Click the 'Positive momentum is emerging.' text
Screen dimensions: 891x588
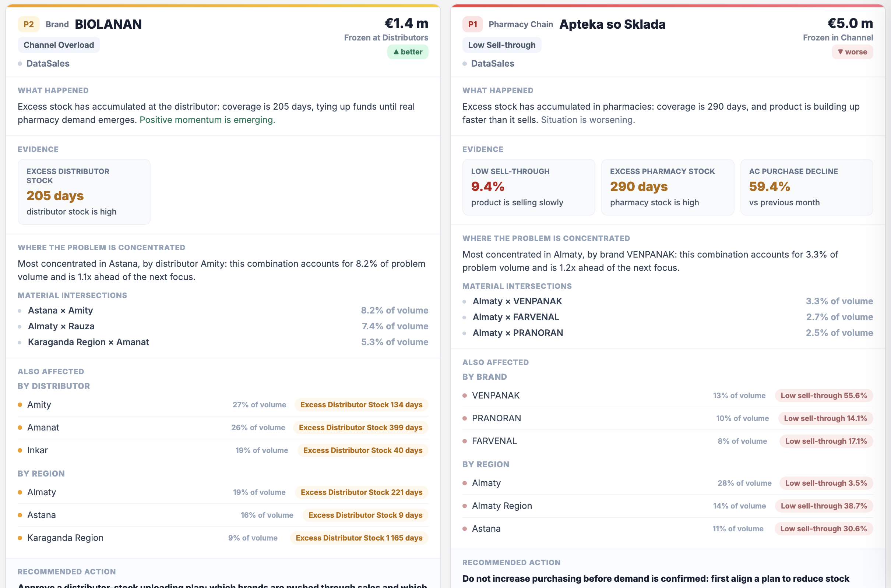207,120
